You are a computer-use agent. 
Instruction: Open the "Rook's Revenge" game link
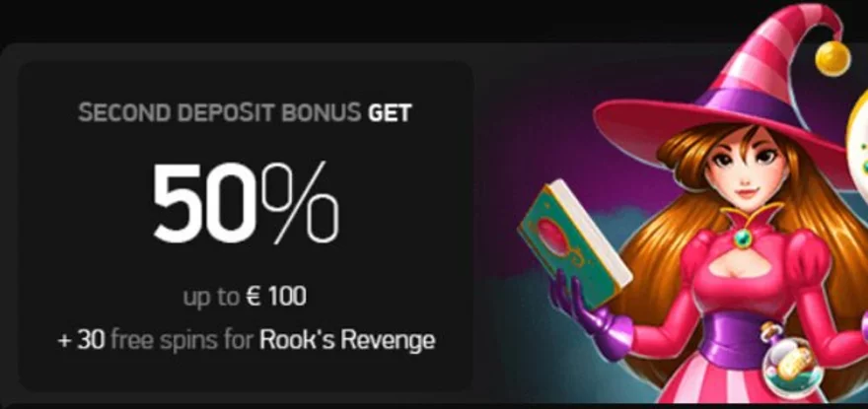347,339
